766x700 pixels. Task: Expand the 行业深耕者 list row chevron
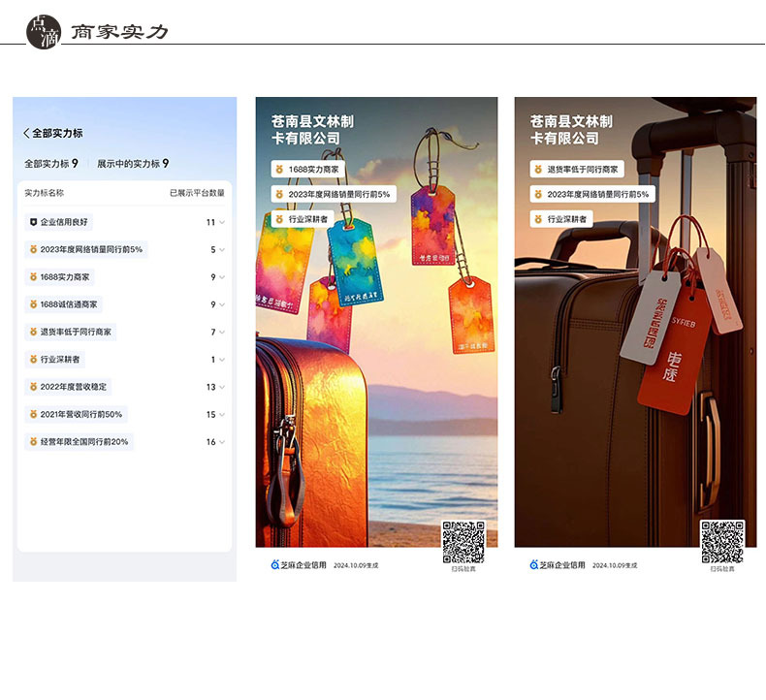pos(222,360)
